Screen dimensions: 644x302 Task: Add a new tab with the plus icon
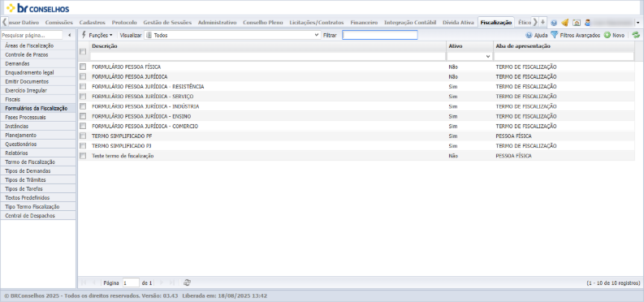pyautogui.click(x=543, y=22)
